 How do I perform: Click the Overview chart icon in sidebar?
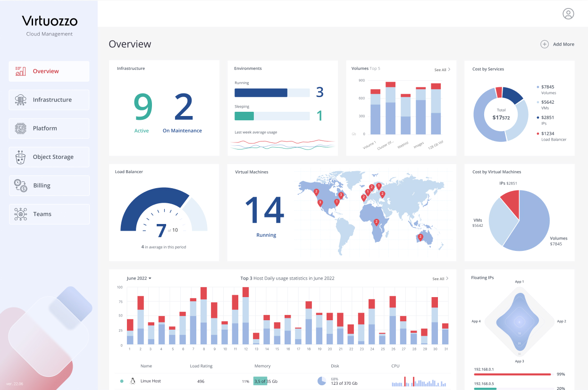20,71
